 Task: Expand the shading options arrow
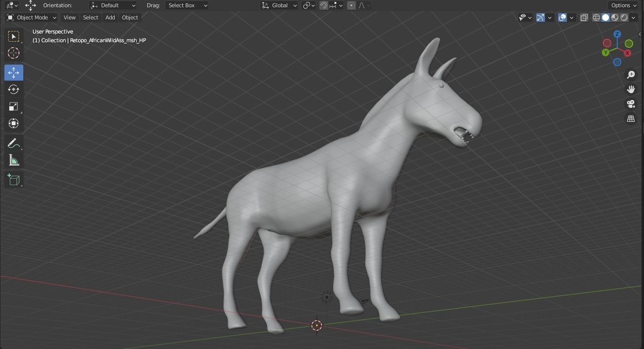[634, 17]
